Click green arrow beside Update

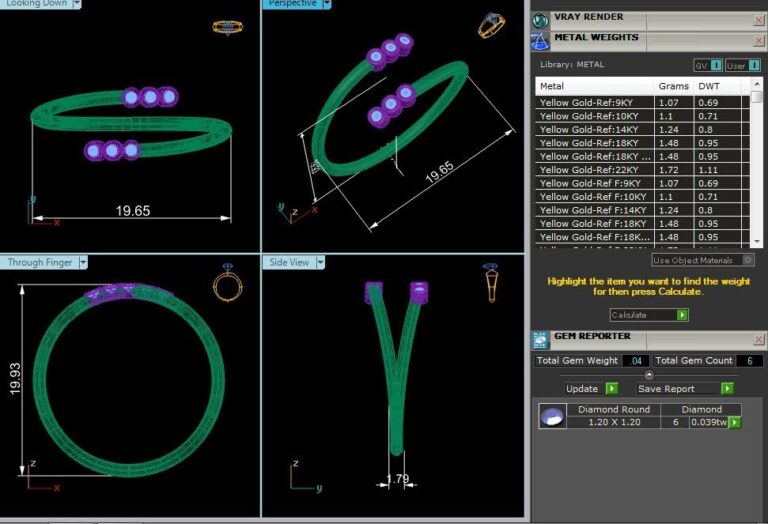(611, 388)
